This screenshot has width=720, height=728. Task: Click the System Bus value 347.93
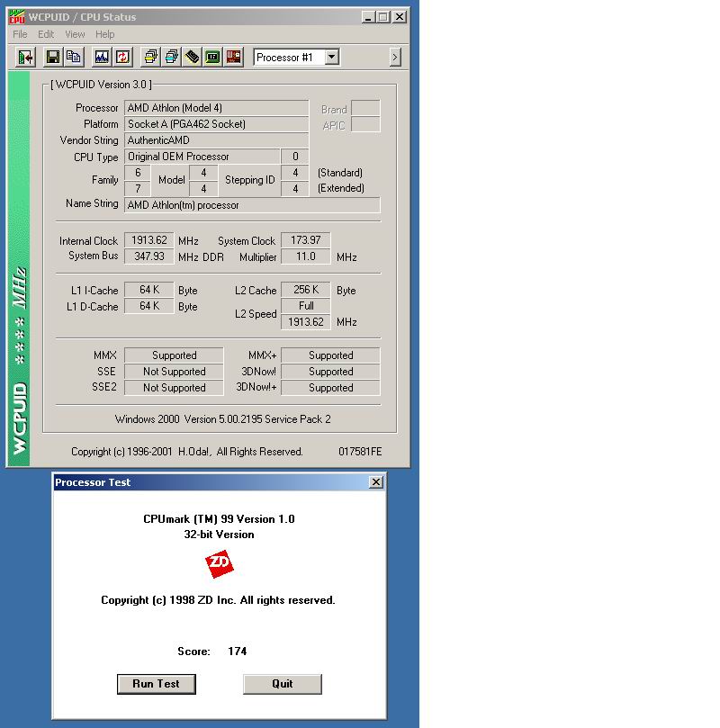(149, 256)
